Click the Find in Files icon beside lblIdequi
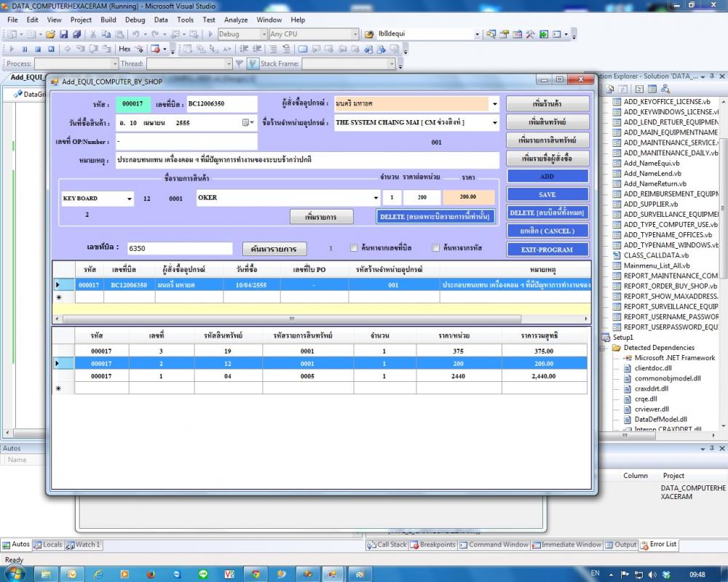Screen dimensions: 728x582 [x=369, y=34]
